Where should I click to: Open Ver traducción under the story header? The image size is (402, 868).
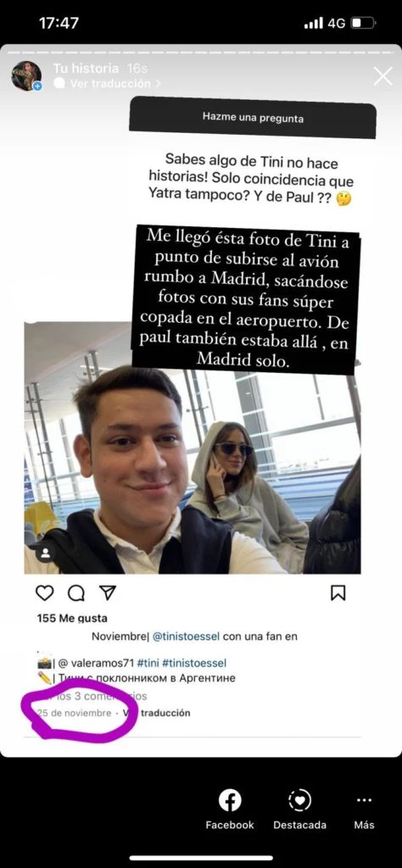(x=108, y=84)
